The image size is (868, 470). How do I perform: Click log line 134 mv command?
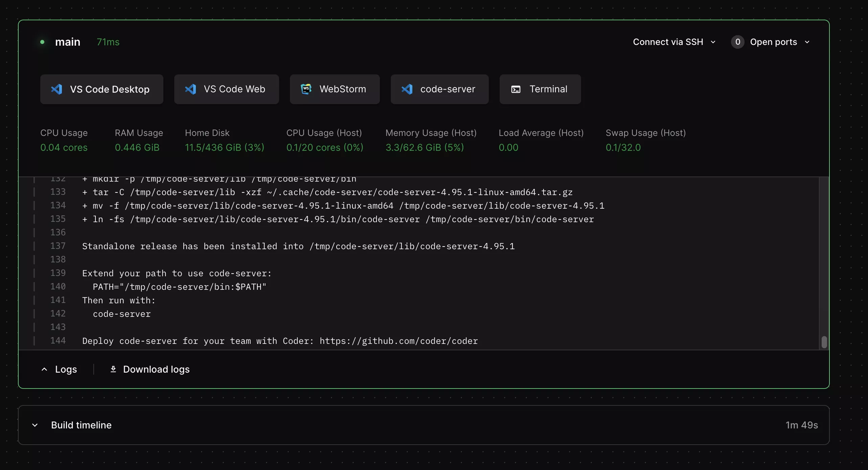click(343, 206)
